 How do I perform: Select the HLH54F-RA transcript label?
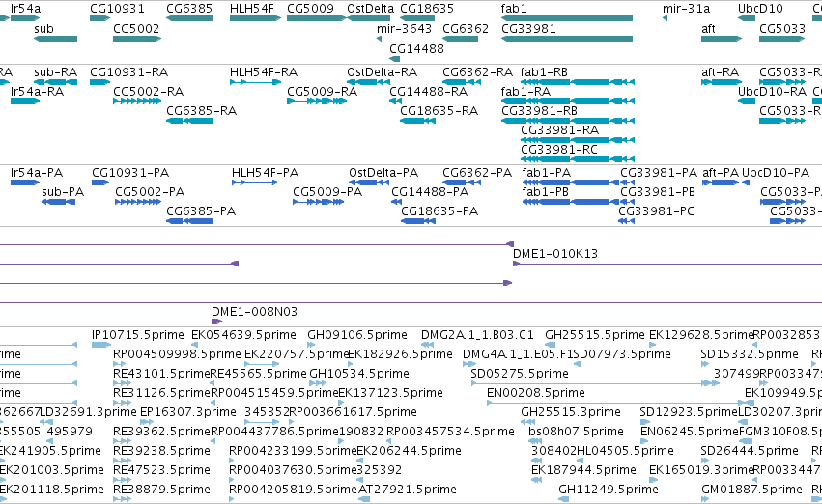[264, 72]
